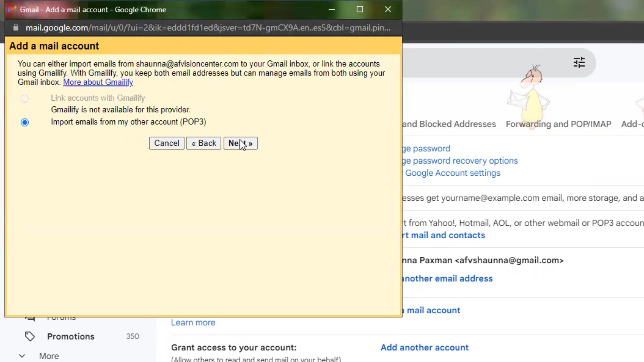Close the Add a mail account popup
The height and width of the screenshot is (362, 644).
(x=388, y=9)
